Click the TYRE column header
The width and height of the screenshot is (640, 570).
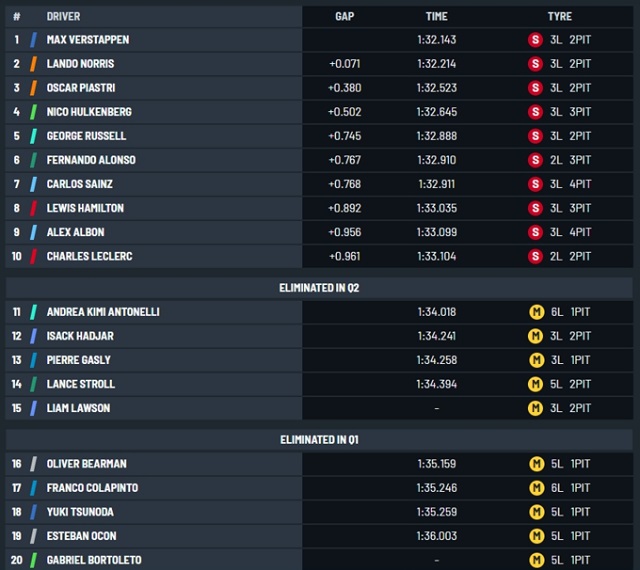click(x=559, y=16)
